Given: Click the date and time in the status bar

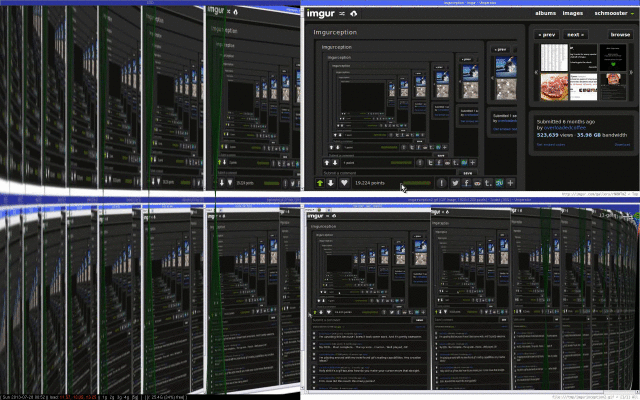Looking at the screenshot, I should click(x=25, y=397).
